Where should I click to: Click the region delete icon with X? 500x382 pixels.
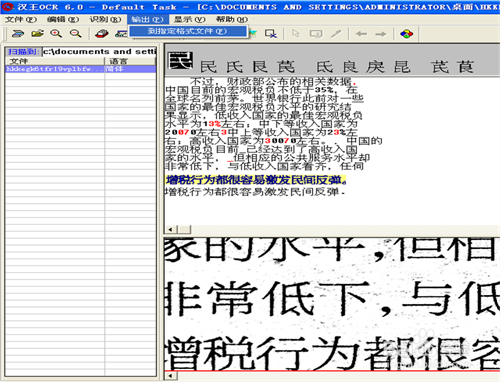pos(271,34)
